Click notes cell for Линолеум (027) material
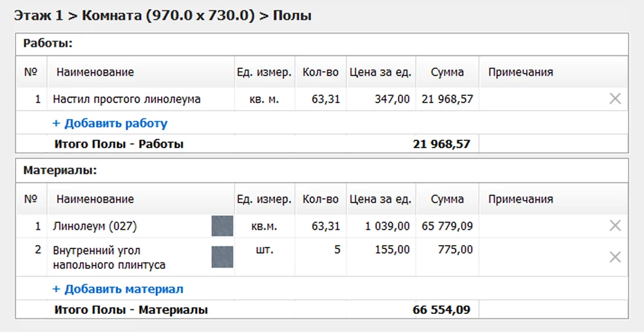The width and height of the screenshot is (644, 332). pyautogui.click(x=541, y=226)
